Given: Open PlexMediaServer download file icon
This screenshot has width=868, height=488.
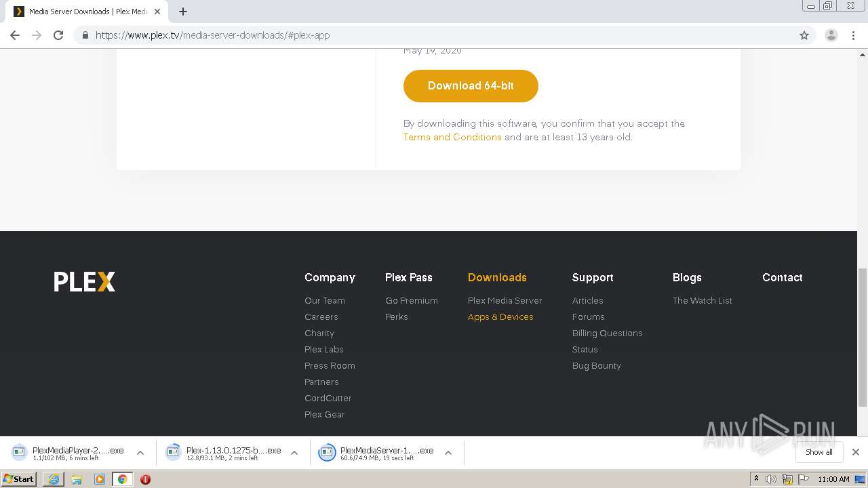Looking at the screenshot, I should tap(327, 452).
